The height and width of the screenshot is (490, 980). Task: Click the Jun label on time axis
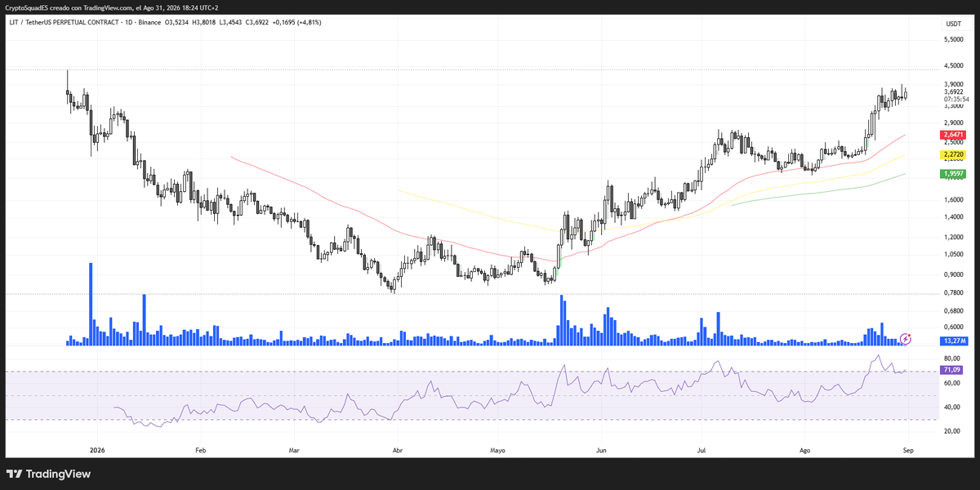(601, 450)
